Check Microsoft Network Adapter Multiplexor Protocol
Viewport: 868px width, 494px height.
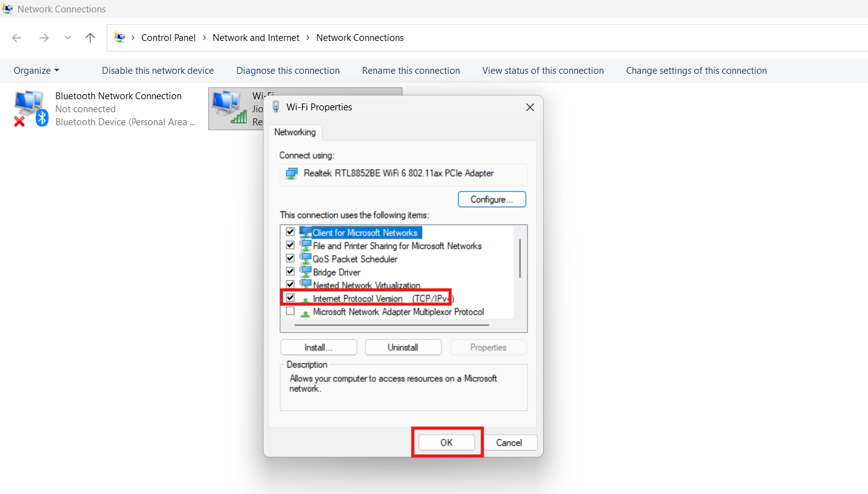290,312
